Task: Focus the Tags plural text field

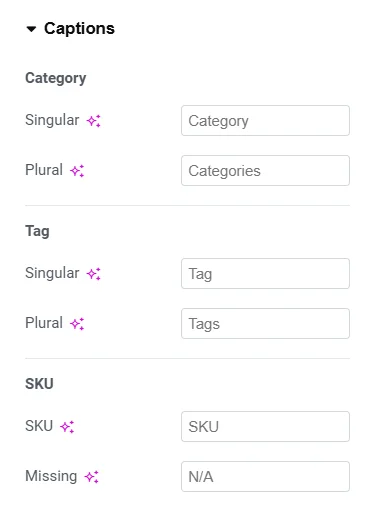Action: pos(265,323)
